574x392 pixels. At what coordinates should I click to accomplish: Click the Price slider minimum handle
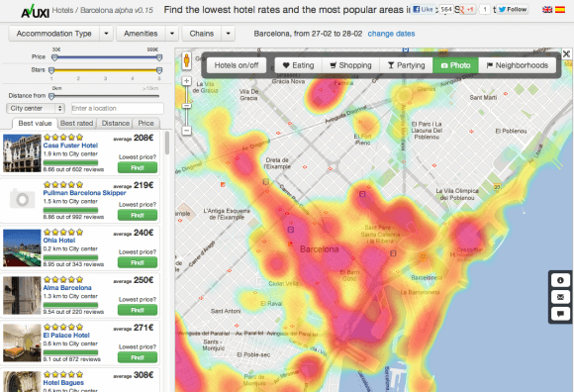[54, 57]
